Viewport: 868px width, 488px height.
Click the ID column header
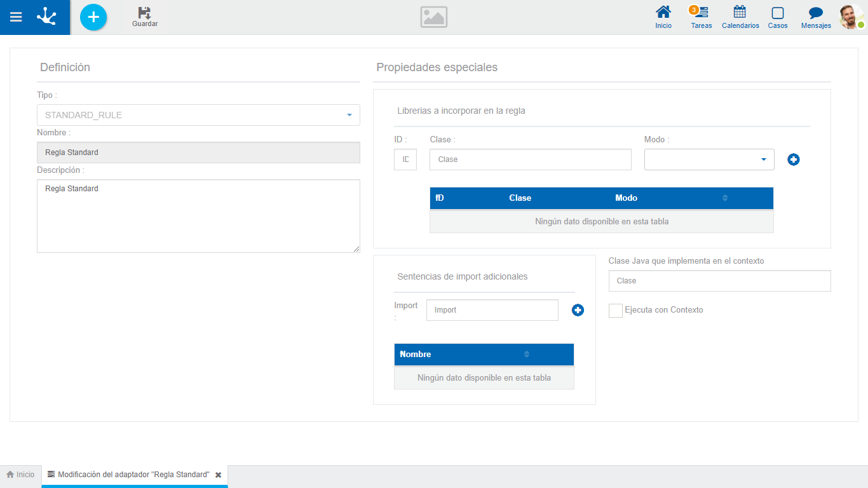[x=440, y=198]
